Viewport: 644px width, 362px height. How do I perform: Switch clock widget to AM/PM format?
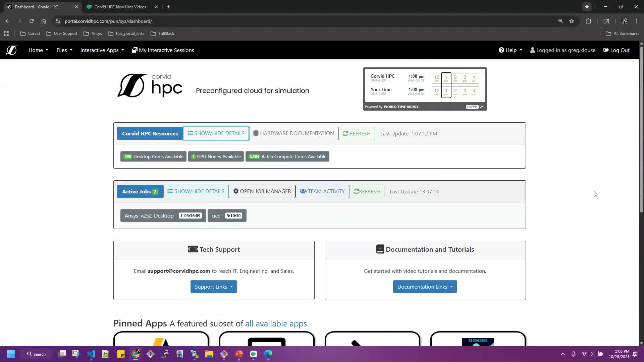[x=472, y=107]
